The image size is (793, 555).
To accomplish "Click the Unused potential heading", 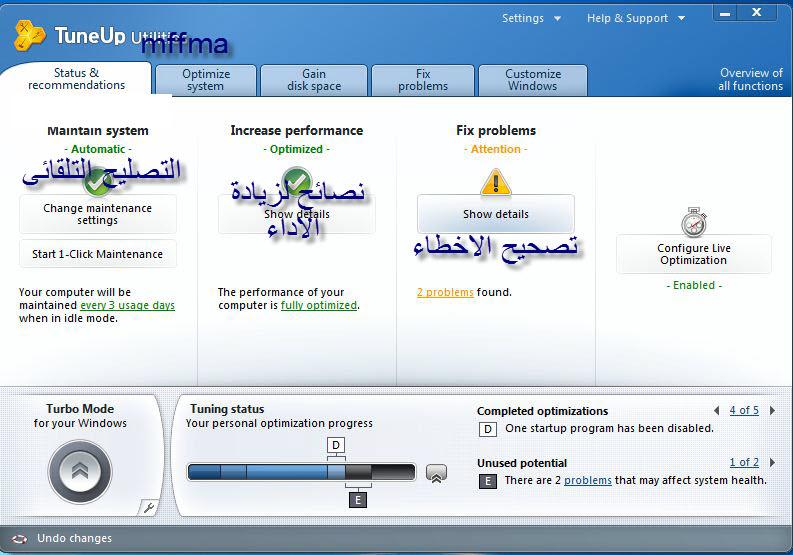I will click(522, 463).
